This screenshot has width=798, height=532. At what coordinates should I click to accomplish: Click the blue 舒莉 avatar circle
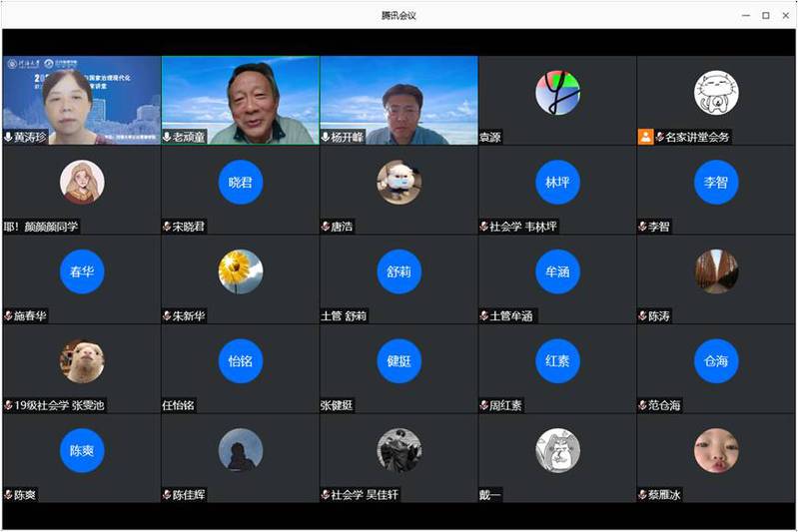tap(399, 271)
